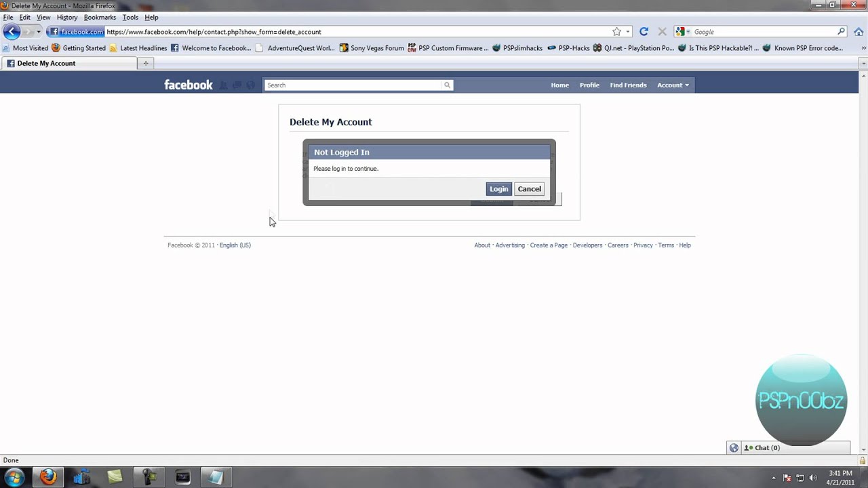Image resolution: width=868 pixels, height=488 pixels.
Task: Open the PSPslimhacks bookmark
Action: point(517,48)
